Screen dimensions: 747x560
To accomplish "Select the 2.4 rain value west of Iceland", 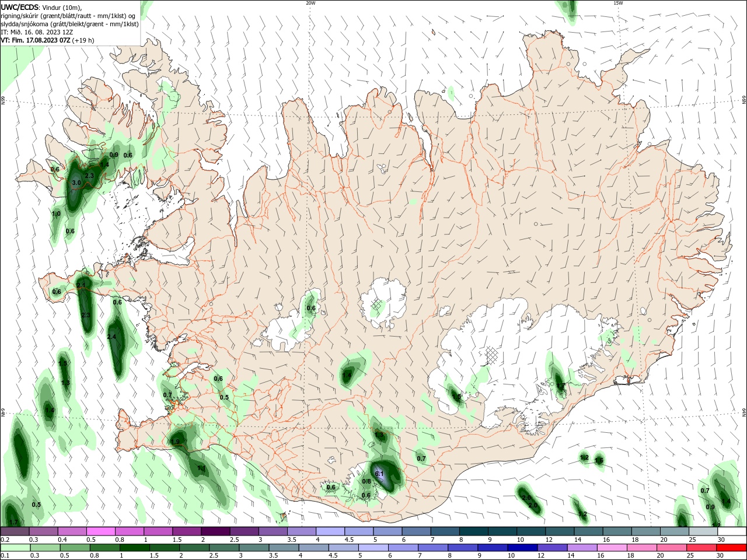I will point(112,337).
